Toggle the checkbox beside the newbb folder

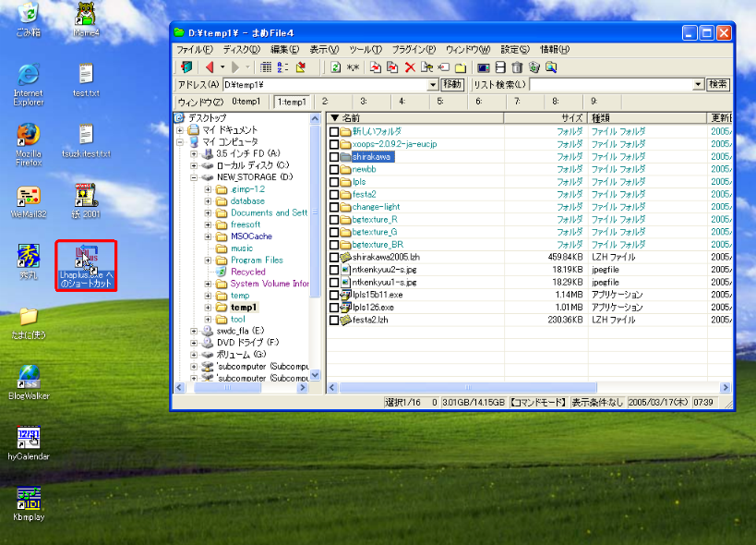tap(334, 170)
